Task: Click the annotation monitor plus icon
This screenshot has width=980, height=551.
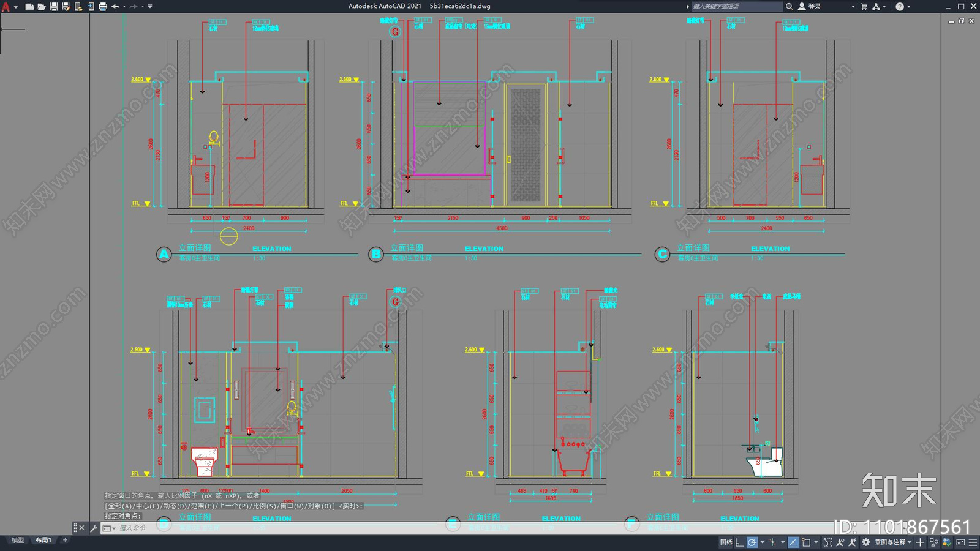Action: click(920, 542)
